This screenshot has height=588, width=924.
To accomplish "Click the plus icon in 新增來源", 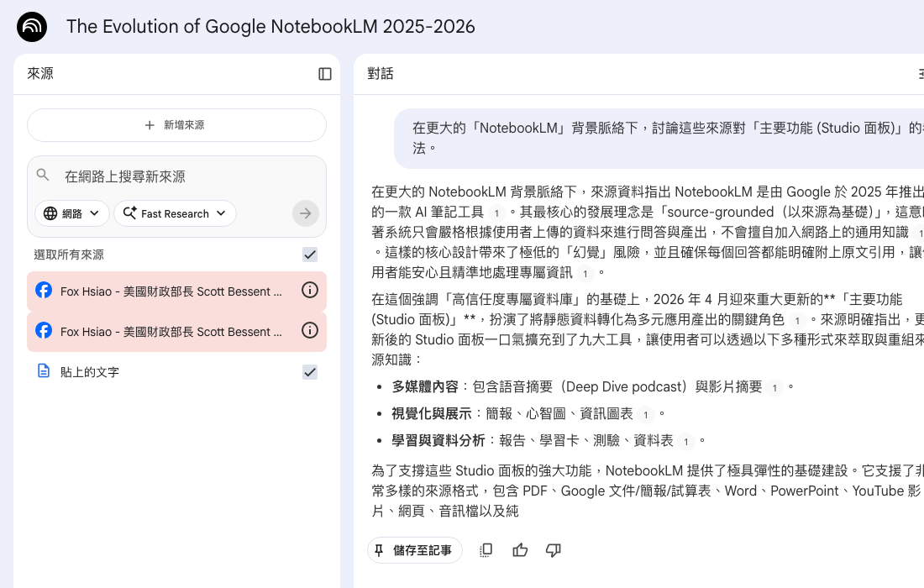I will click(150, 125).
